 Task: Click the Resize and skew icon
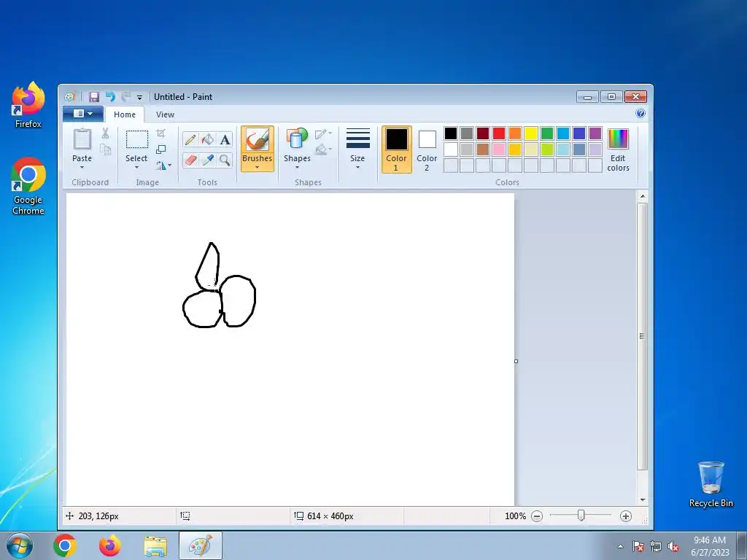point(161,149)
